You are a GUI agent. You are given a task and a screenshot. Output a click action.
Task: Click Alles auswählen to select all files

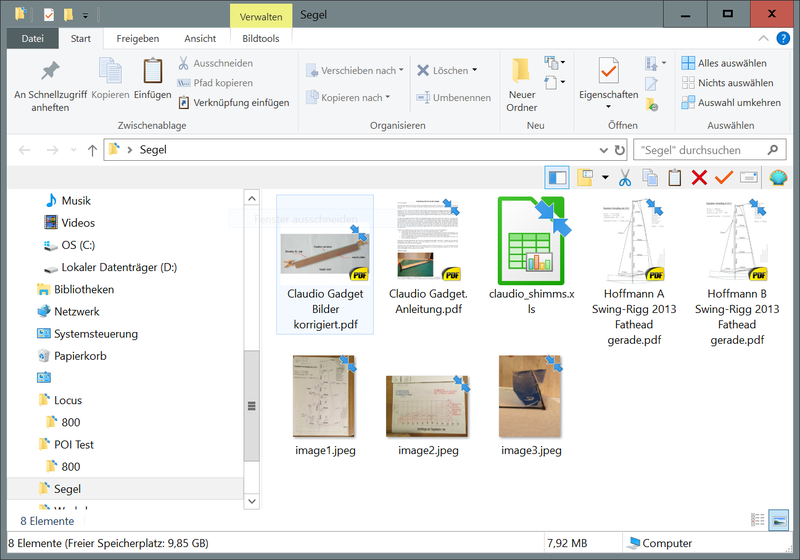pyautogui.click(x=727, y=63)
